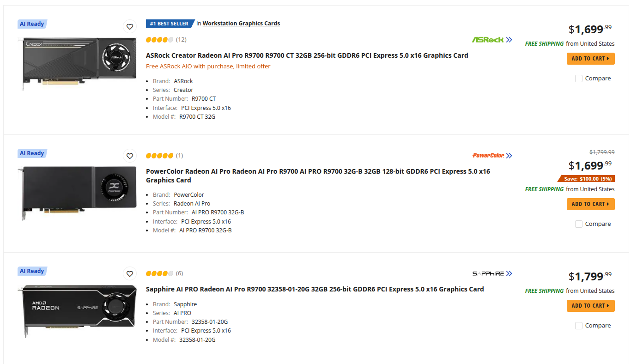Click the PowerColor card's wishlist heart icon
Image resolution: width=637 pixels, height=364 pixels.
click(130, 156)
